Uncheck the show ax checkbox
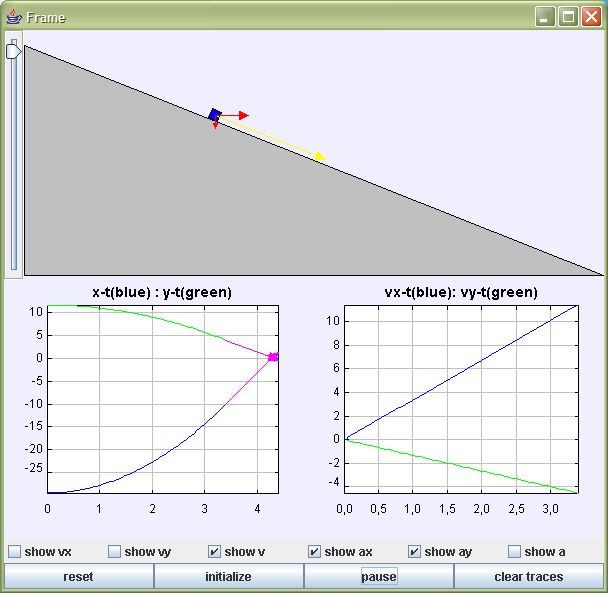The height and width of the screenshot is (593, 608). pyautogui.click(x=314, y=552)
